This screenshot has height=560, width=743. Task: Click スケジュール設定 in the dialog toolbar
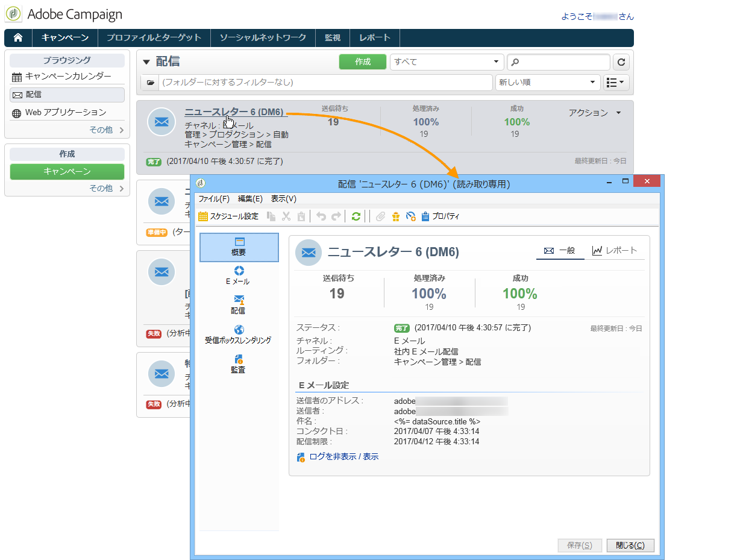228,216
